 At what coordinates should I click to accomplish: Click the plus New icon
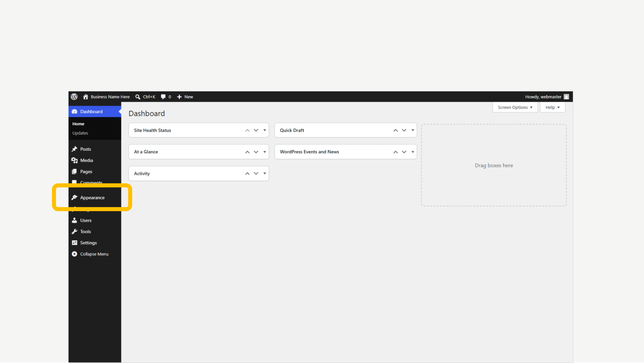point(179,97)
